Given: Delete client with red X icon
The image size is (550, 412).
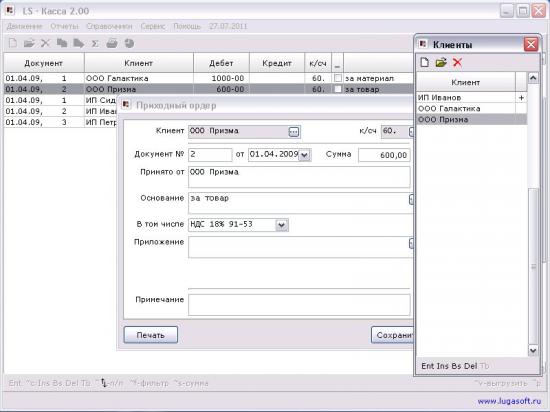Looking at the screenshot, I should coord(457,63).
